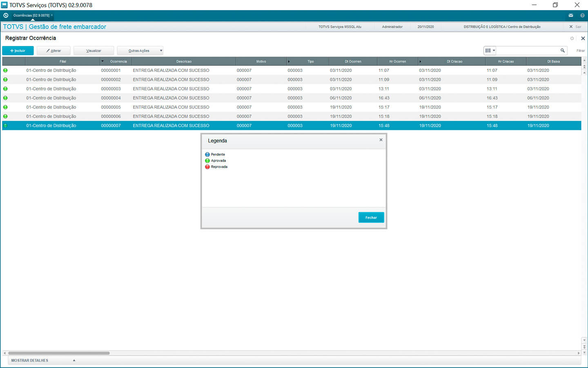588x368 pixels.
Task: Click the settings gear icon
Action: (x=572, y=38)
